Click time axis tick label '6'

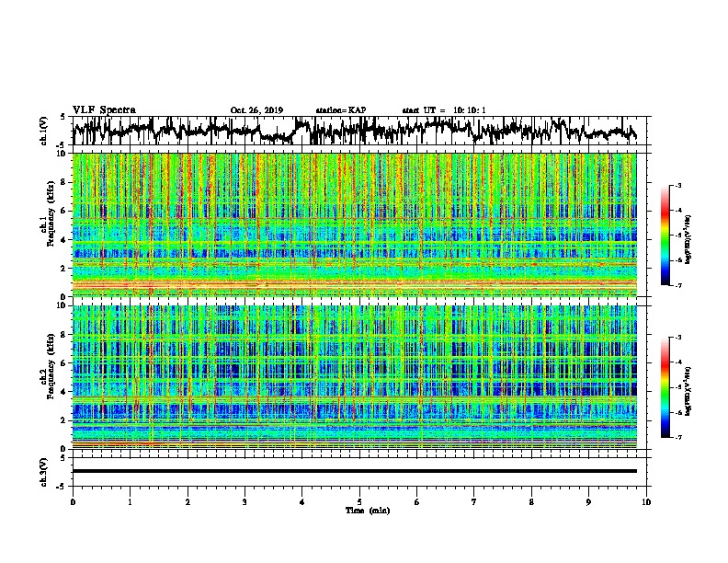[417, 502]
